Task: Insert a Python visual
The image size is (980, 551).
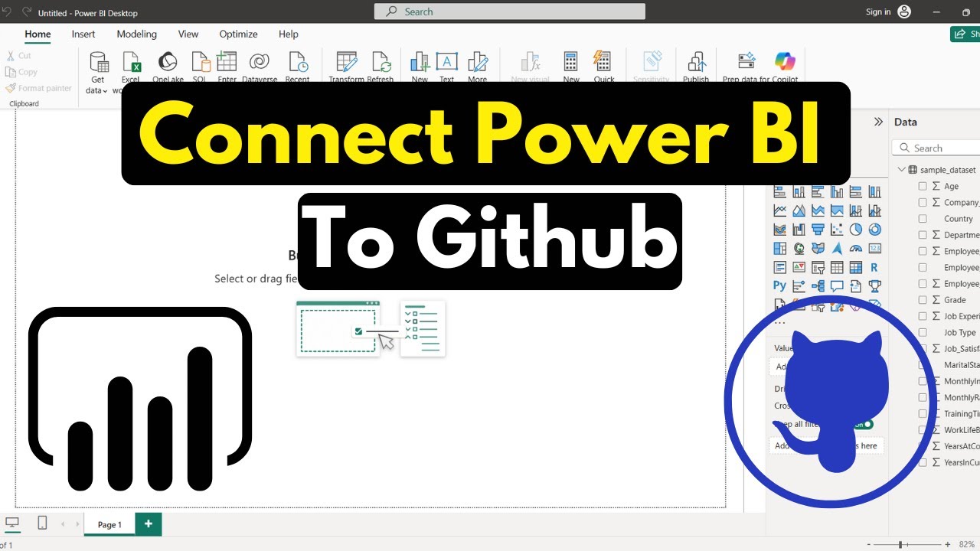Action: 780,286
